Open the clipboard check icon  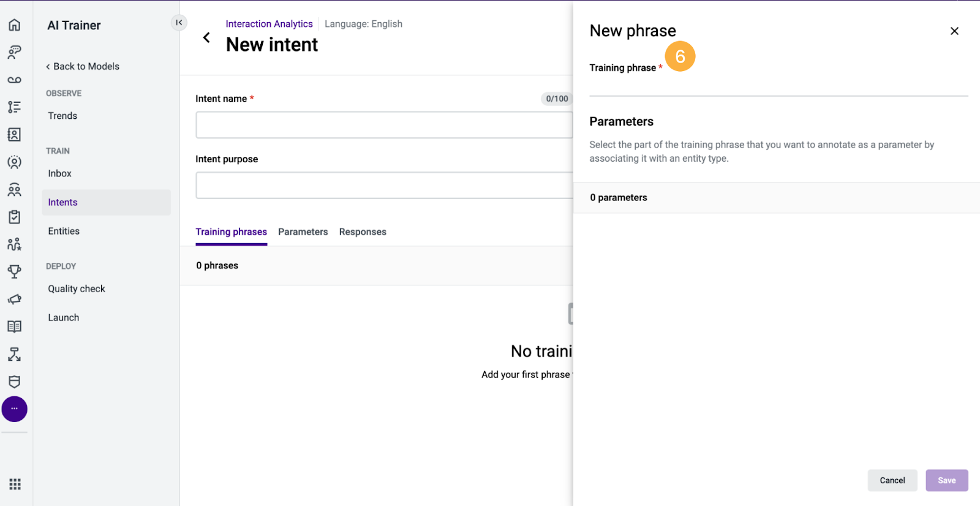[15, 217]
